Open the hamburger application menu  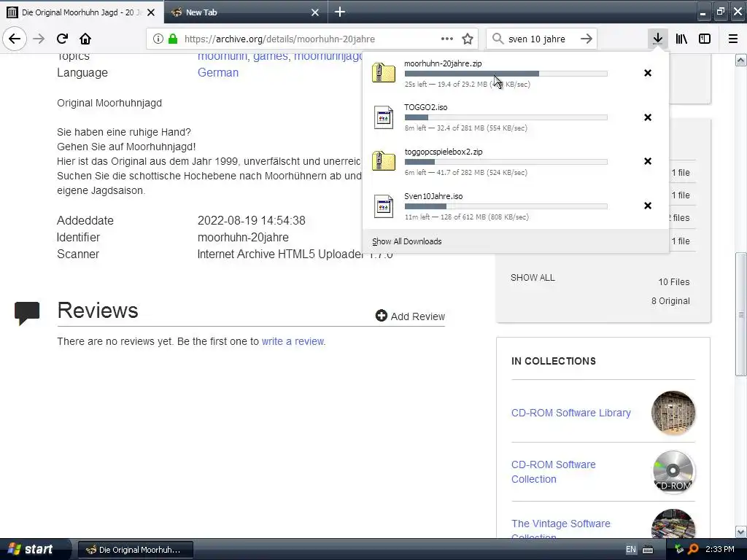(733, 39)
